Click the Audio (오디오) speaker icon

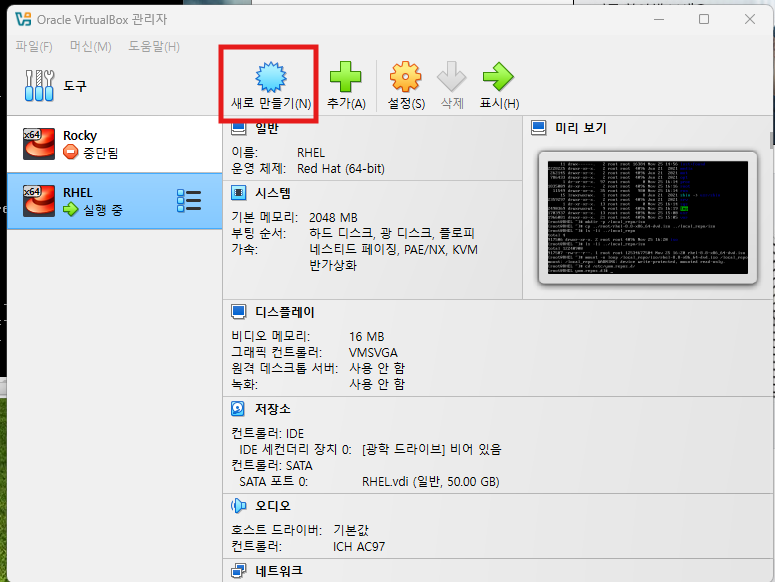point(239,505)
